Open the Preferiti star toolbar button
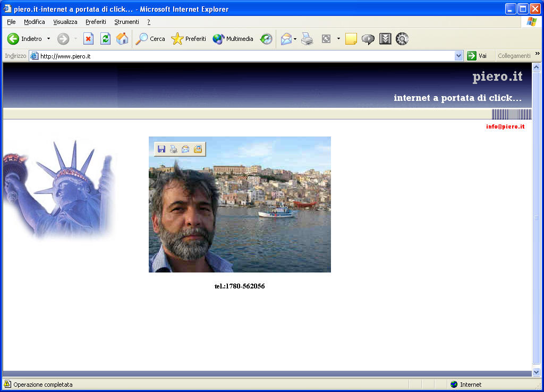This screenshot has width=544, height=392. point(189,39)
